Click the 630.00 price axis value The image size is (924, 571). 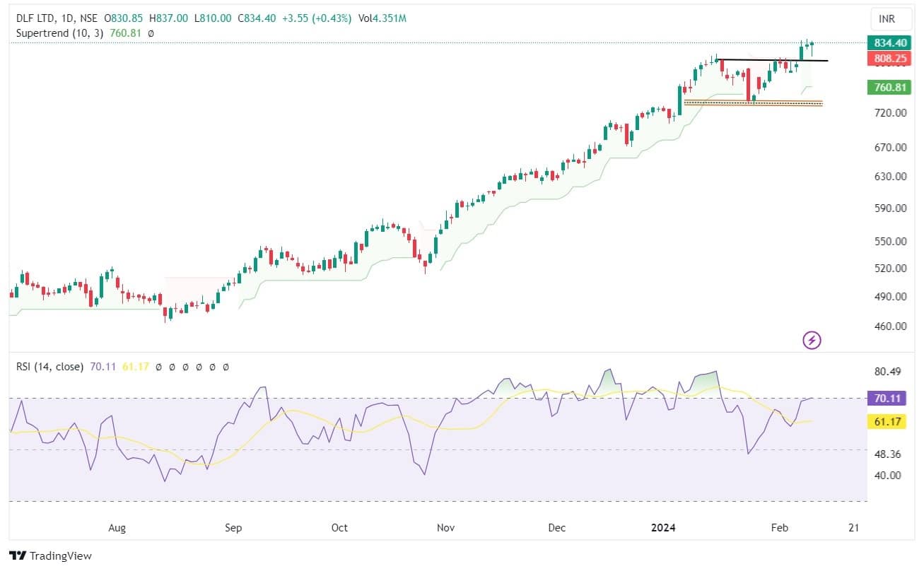coord(890,177)
